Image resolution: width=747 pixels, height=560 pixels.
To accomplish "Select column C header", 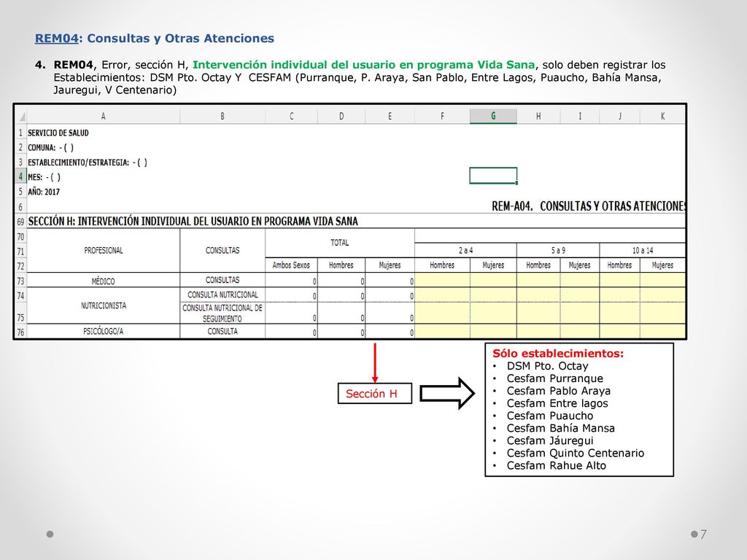I will click(291, 116).
